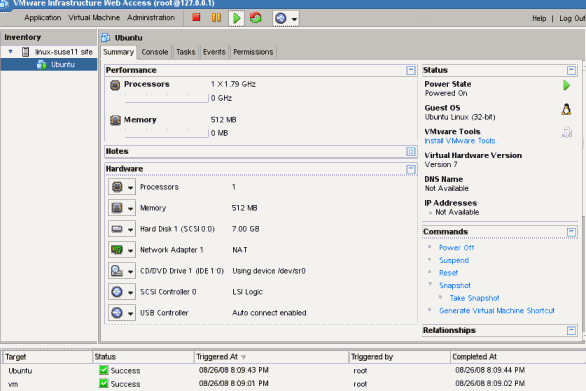Open Memory hardware dropdown arrow
Screen dimensions: 586x391
tap(130, 208)
